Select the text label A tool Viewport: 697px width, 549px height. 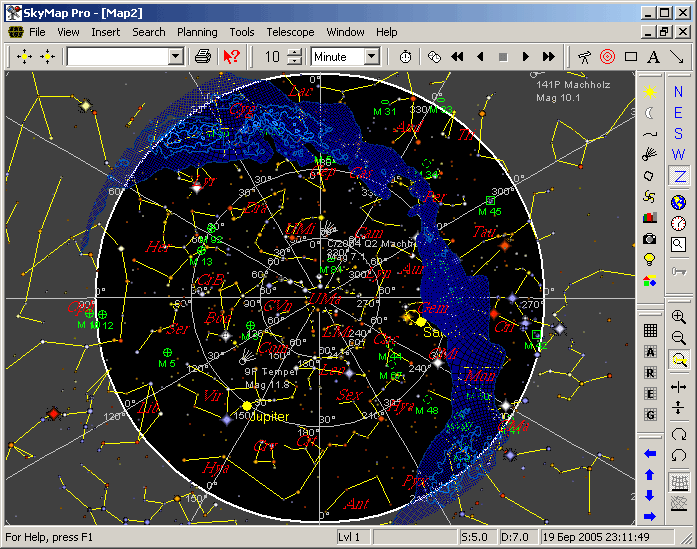point(653,57)
